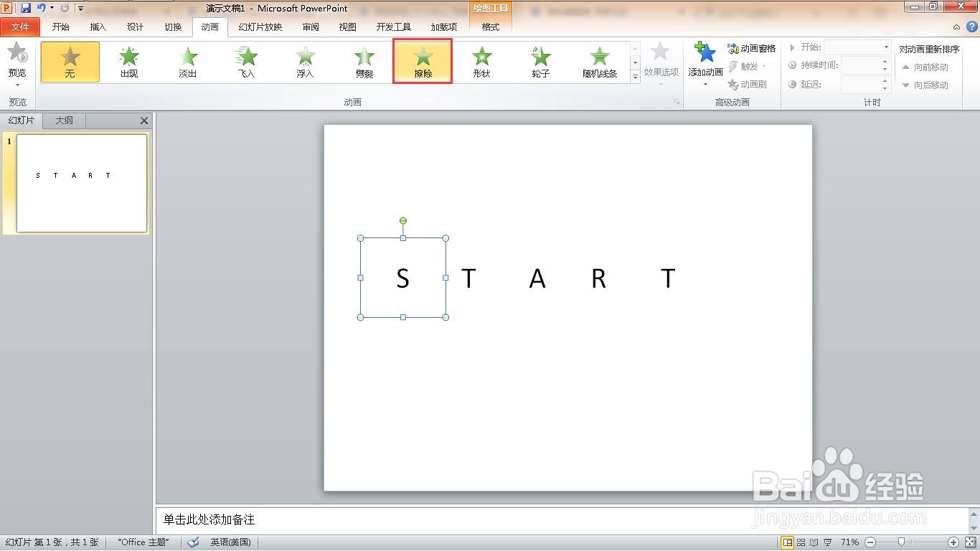This screenshot has height=551, width=980.
Task: Increase the 持续时间 (Duration) value with the up spinner
Action: pos(885,61)
